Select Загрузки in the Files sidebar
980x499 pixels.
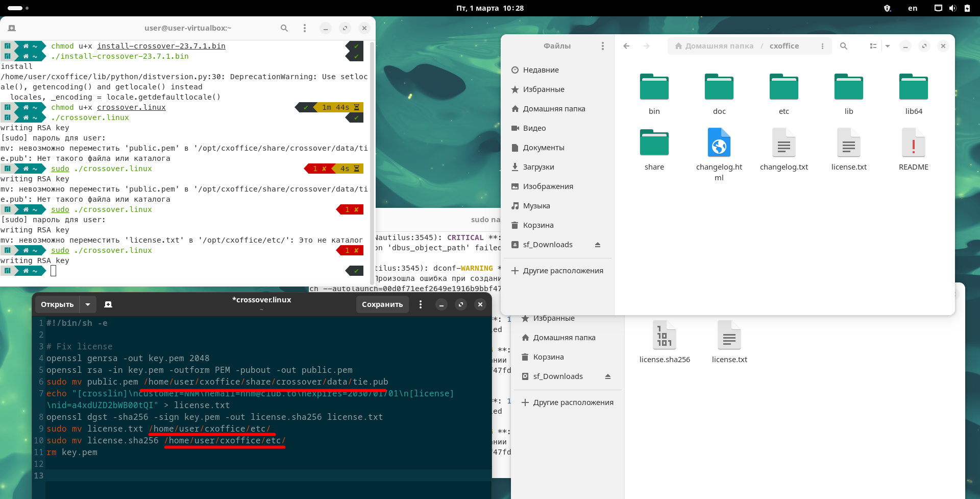(x=538, y=167)
